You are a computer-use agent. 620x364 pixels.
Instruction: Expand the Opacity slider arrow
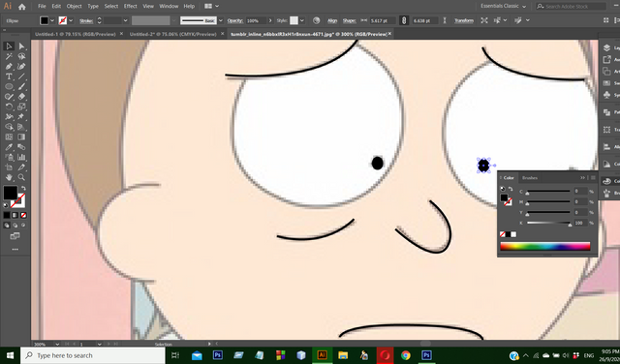270,20
